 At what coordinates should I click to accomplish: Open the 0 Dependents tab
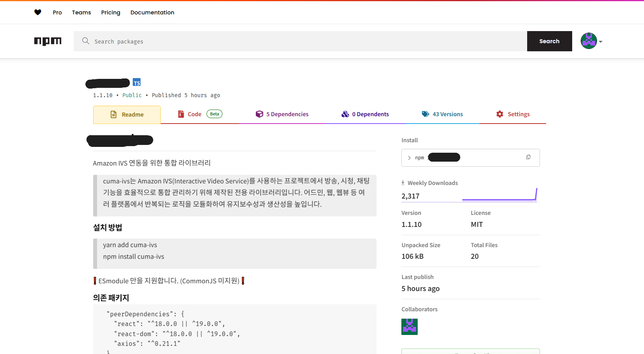click(x=365, y=114)
